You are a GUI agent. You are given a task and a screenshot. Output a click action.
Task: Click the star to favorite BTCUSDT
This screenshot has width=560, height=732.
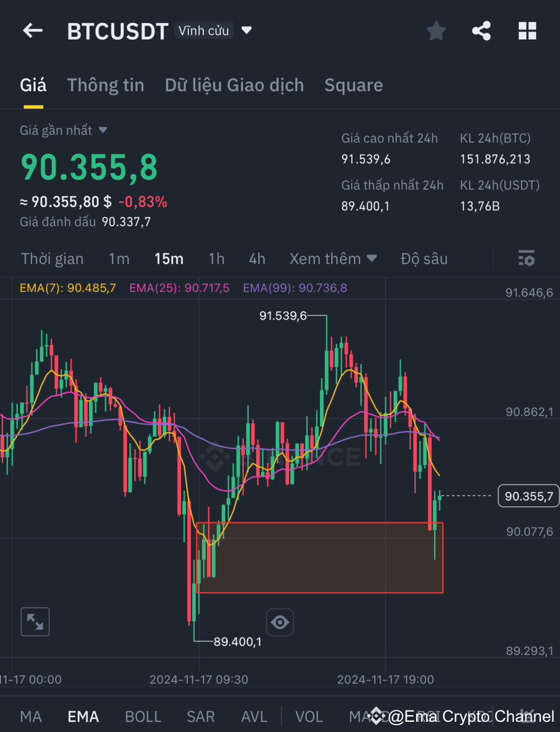pyautogui.click(x=436, y=30)
